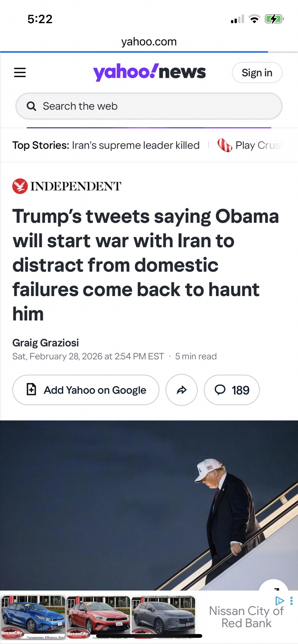Tap the gray SUV ad thumbnail
This screenshot has width=298, height=644.
pos(164,617)
